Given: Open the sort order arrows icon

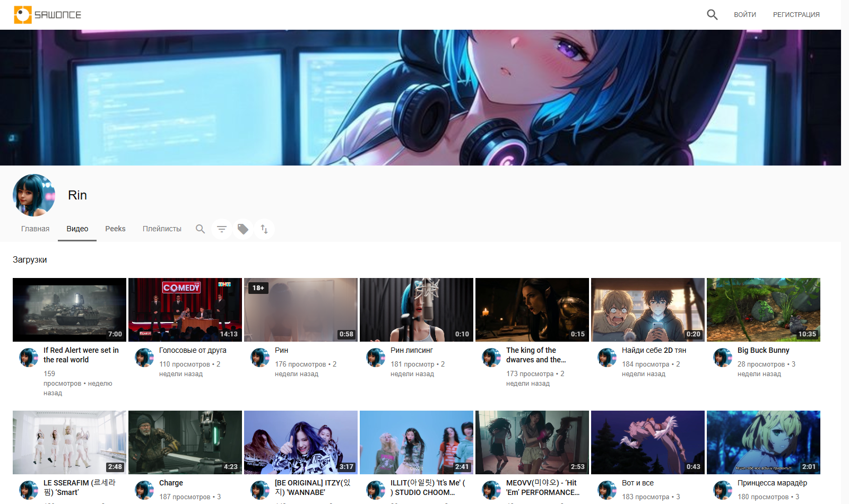Looking at the screenshot, I should tap(264, 229).
